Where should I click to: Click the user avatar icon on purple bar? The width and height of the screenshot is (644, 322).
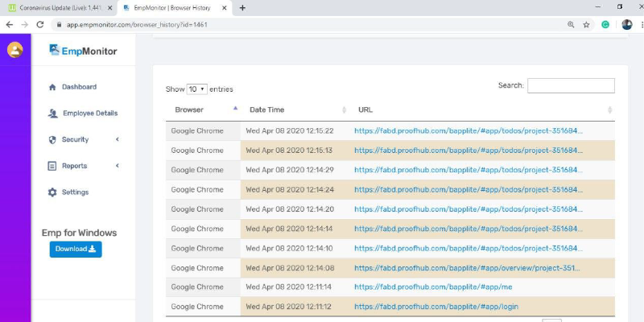tap(14, 50)
